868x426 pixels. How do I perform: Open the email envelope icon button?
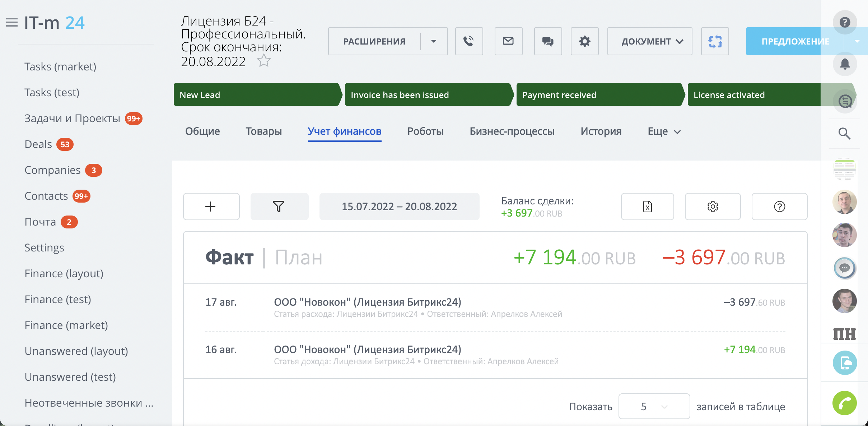pos(508,41)
